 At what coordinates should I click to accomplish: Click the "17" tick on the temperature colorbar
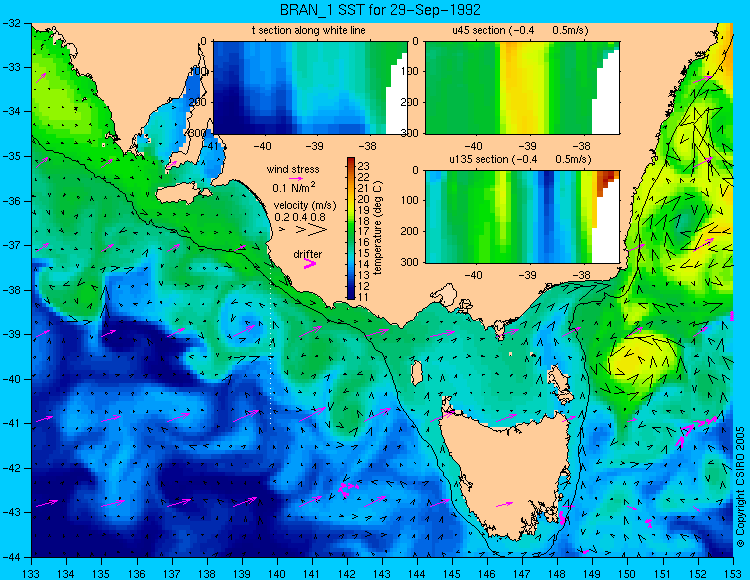click(364, 232)
